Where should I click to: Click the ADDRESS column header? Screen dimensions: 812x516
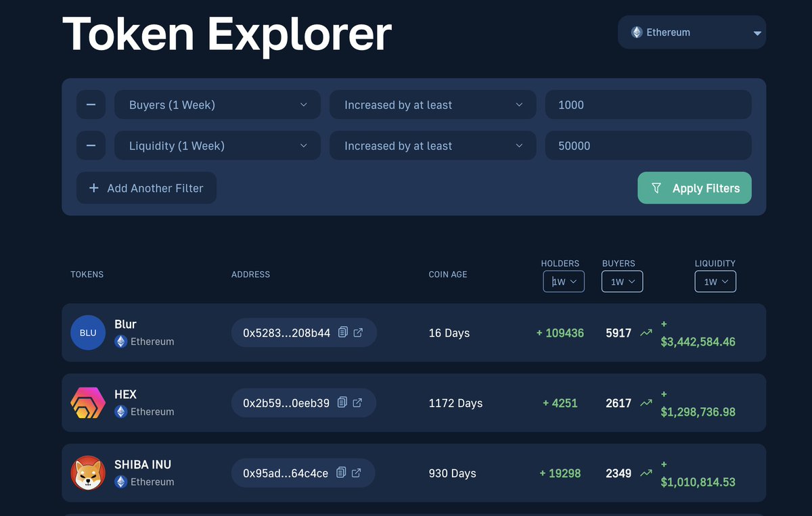250,275
